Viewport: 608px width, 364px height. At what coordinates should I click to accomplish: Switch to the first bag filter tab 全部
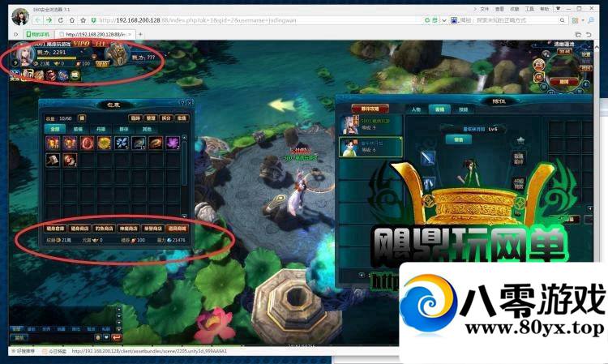[55, 129]
